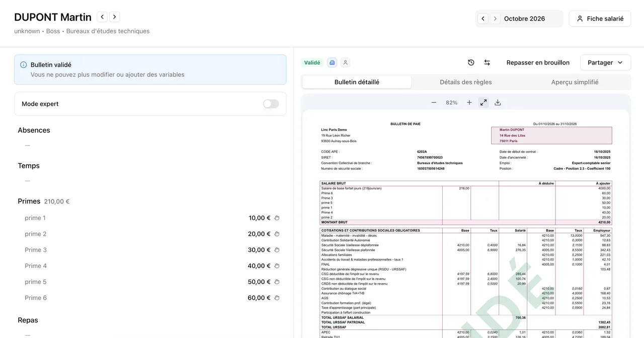Click the hand icon next to Prime 3
Screen dimensions: 644x338
coord(277,250)
